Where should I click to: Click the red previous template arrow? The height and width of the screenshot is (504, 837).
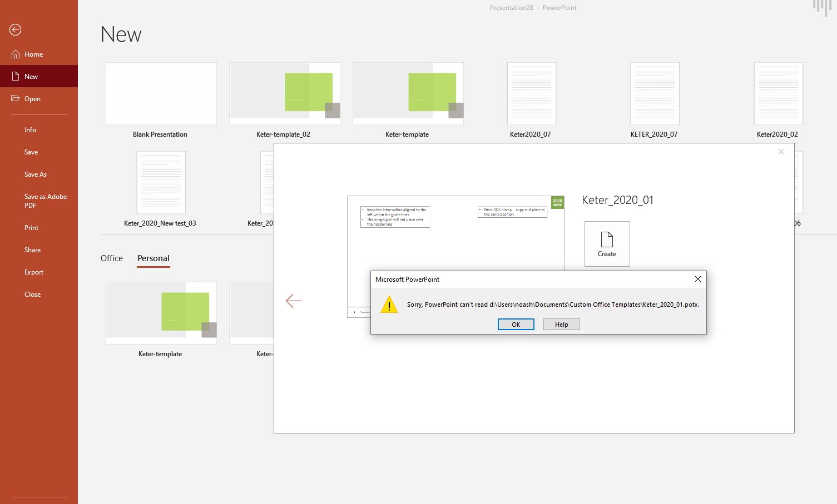click(x=294, y=301)
